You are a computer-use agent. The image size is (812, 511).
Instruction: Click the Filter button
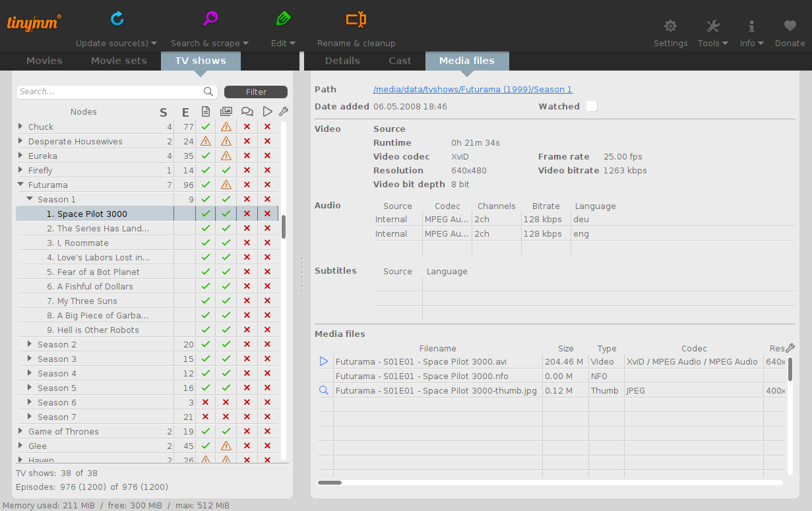click(x=256, y=92)
